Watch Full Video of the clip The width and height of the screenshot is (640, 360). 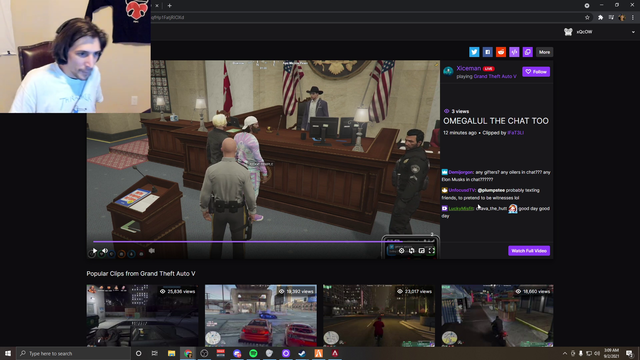(529, 251)
